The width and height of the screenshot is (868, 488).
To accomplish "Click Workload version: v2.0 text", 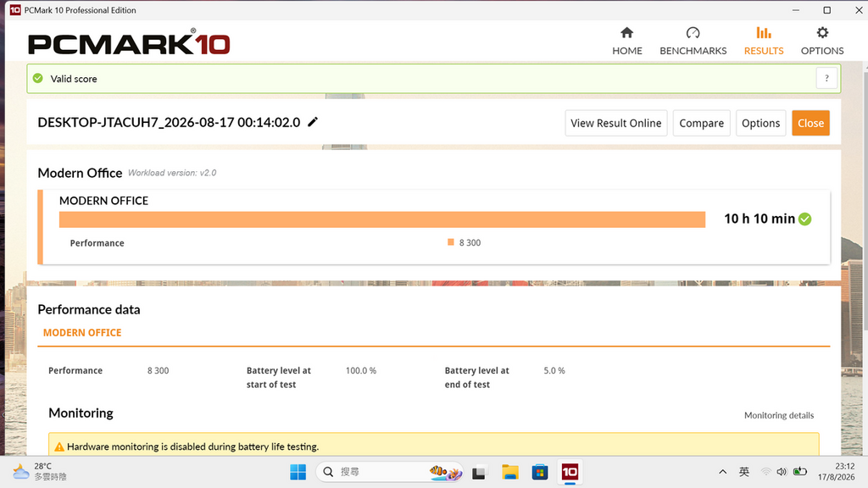I will (x=172, y=173).
